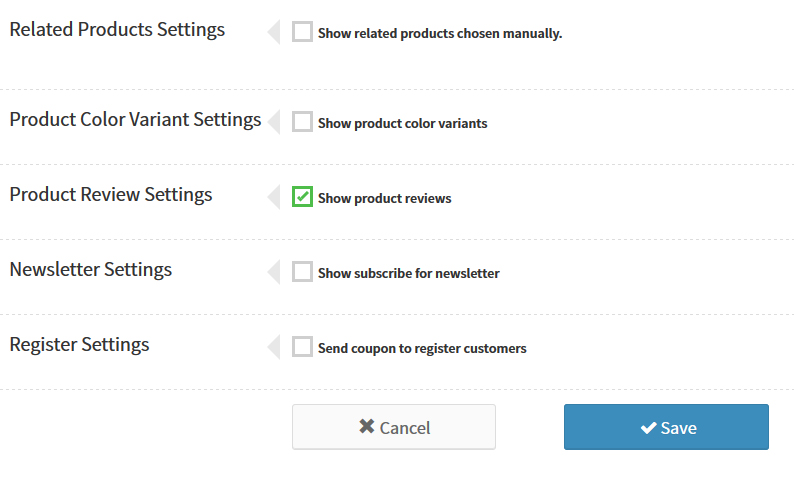Click the Save button
Image resolution: width=794 pixels, height=480 pixels.
tap(666, 427)
